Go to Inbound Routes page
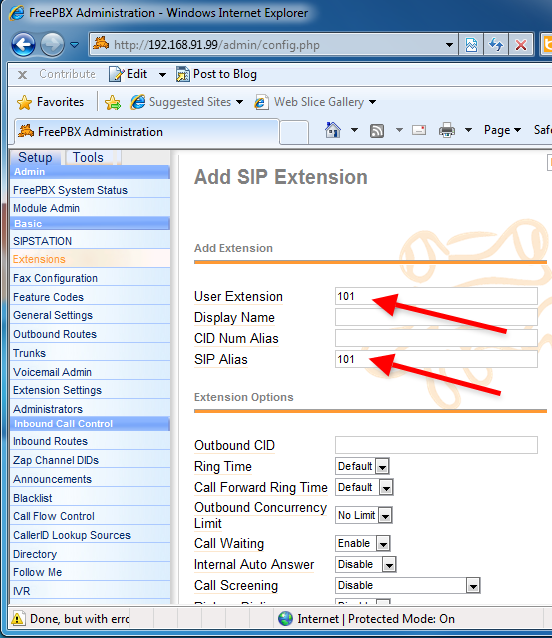The image size is (552, 638). coord(50,441)
